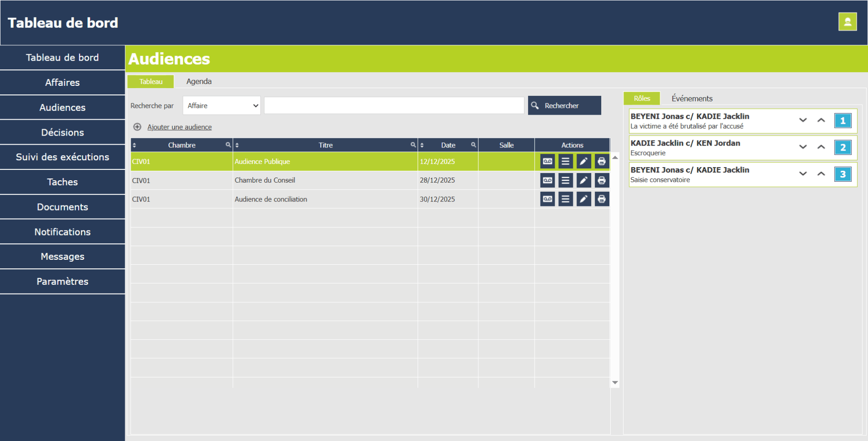Open list icon for Audience de conciliation row
Viewport: 868px width, 441px height.
pyautogui.click(x=565, y=199)
